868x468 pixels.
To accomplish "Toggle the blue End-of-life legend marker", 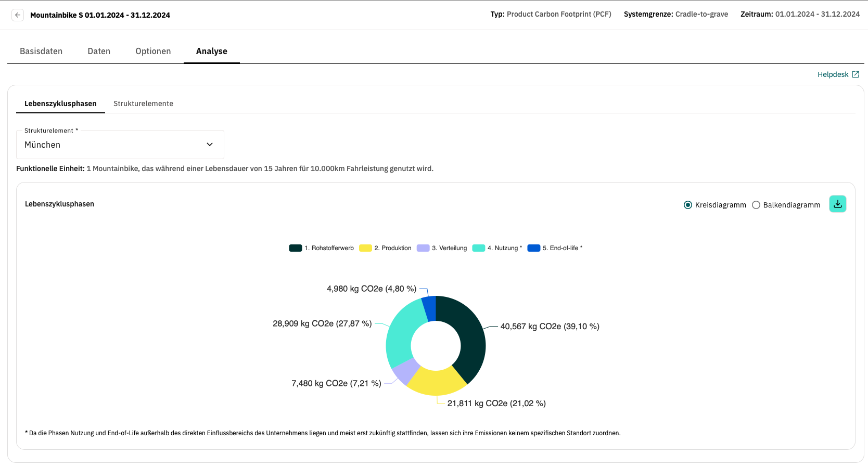I will (x=534, y=248).
